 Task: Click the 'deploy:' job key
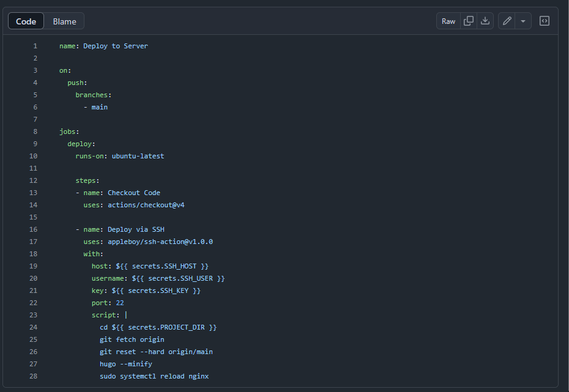point(81,144)
